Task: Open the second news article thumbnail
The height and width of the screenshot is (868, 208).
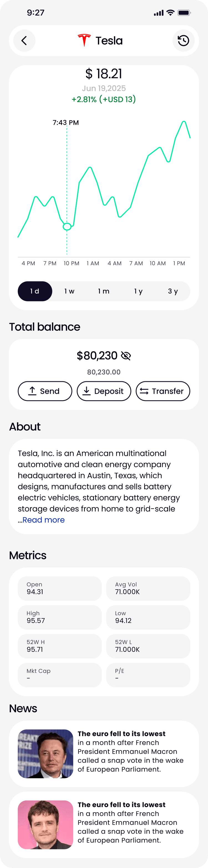Action: [45, 825]
